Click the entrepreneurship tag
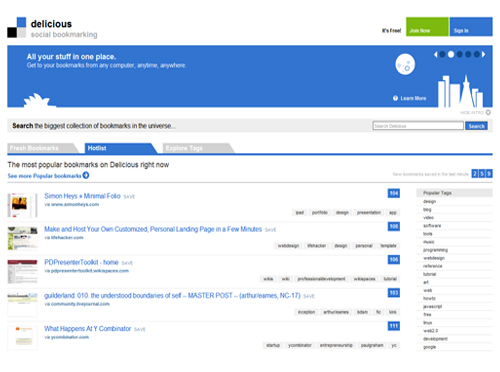The image size is (500, 372). pyautogui.click(x=336, y=345)
